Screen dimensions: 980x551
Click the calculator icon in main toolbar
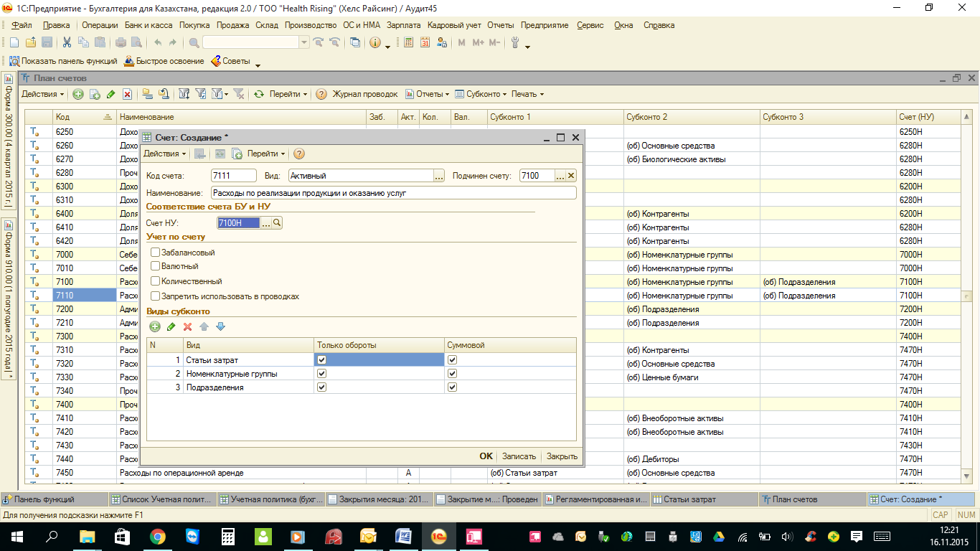click(x=408, y=42)
